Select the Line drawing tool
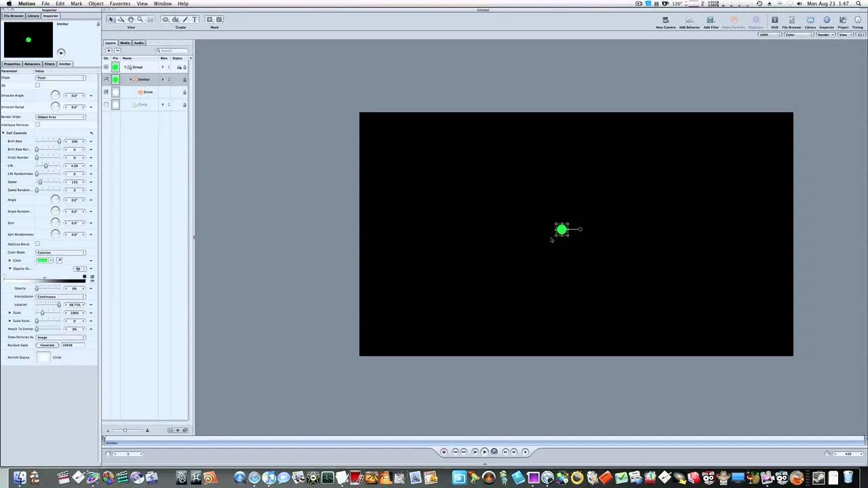868x488 pixels. tap(185, 20)
